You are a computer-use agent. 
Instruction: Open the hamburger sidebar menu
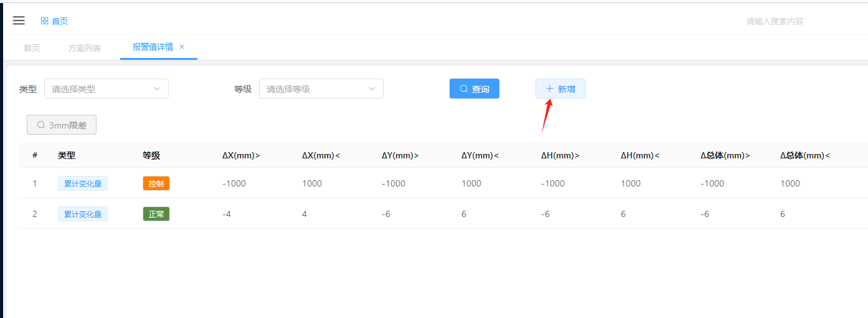[19, 21]
